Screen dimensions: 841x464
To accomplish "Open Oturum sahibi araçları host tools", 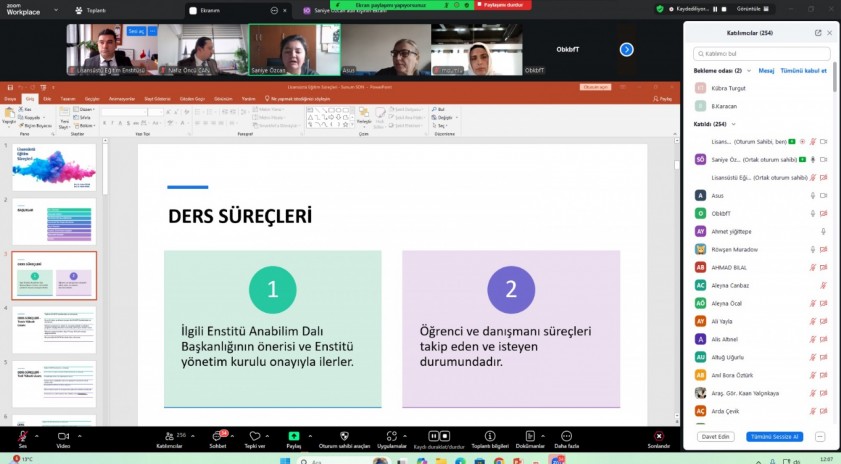I will (x=344, y=437).
